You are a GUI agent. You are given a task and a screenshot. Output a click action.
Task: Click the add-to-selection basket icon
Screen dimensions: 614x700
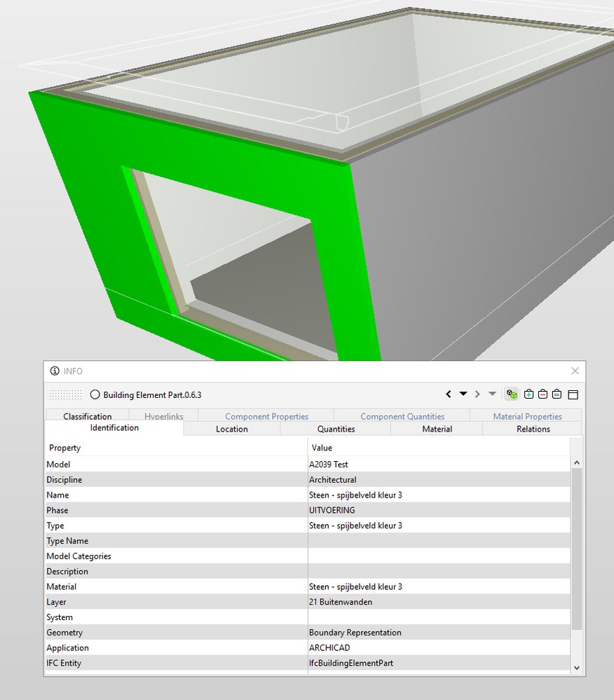coord(528,394)
